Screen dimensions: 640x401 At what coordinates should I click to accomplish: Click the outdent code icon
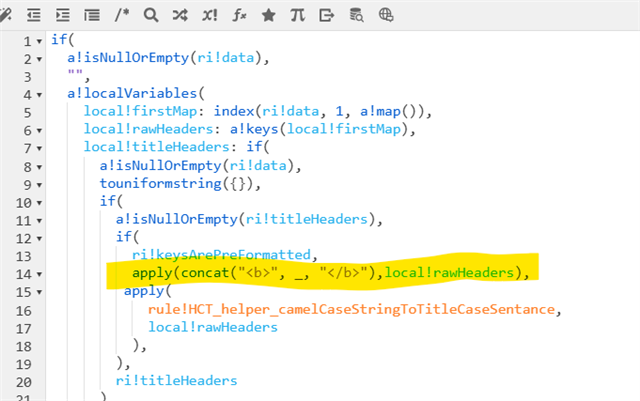click(34, 15)
